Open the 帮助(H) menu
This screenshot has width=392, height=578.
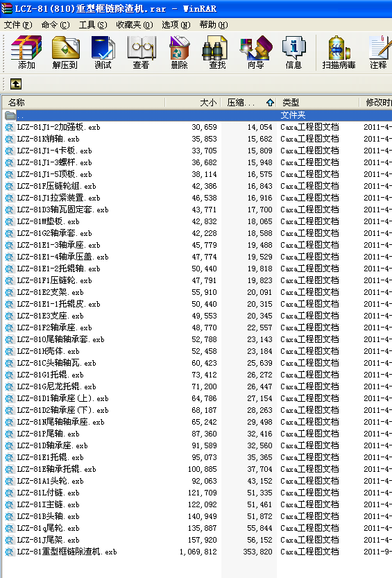214,25
